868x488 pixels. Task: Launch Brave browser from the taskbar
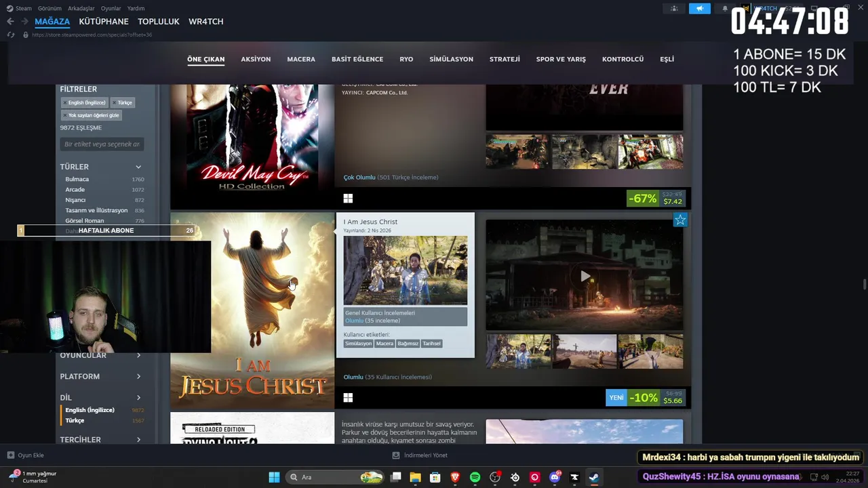[455, 477]
